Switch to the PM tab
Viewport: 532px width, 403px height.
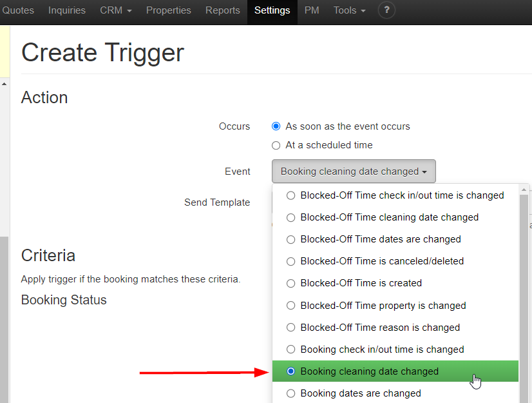312,10
